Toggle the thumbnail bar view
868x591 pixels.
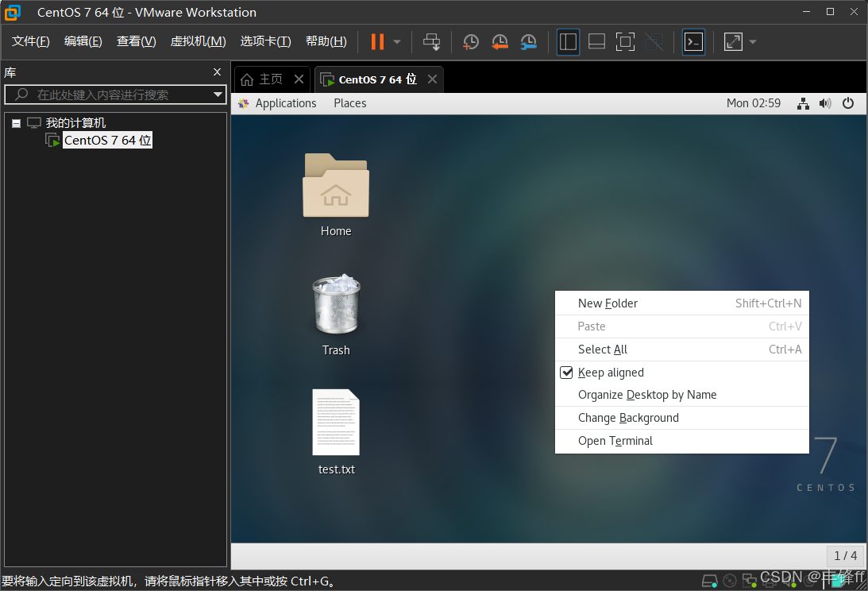point(596,41)
